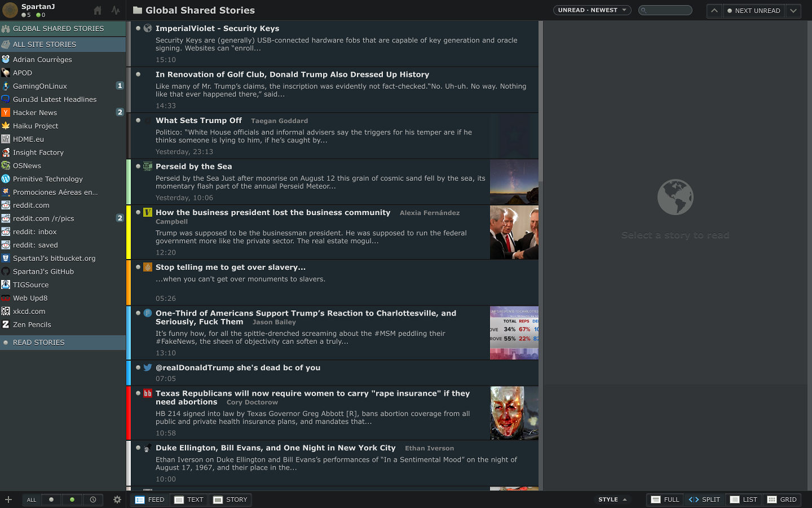The image size is (812, 508).
Task: Mark ImperialViolet story read indicator
Action: click(x=138, y=28)
